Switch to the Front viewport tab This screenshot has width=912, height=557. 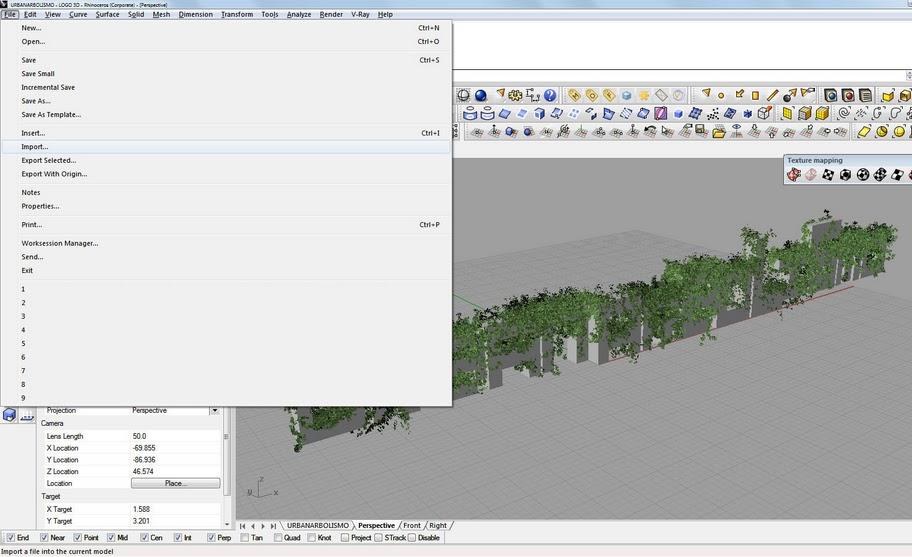point(412,526)
